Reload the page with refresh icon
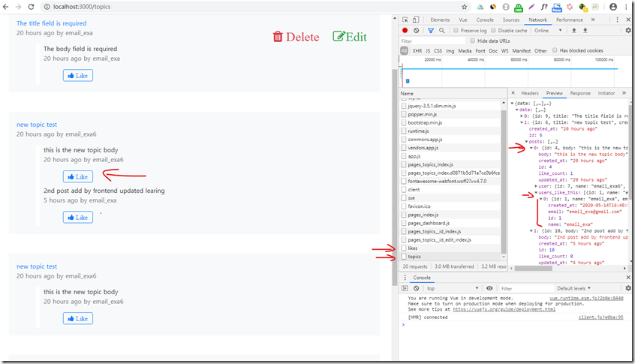 click(x=31, y=7)
